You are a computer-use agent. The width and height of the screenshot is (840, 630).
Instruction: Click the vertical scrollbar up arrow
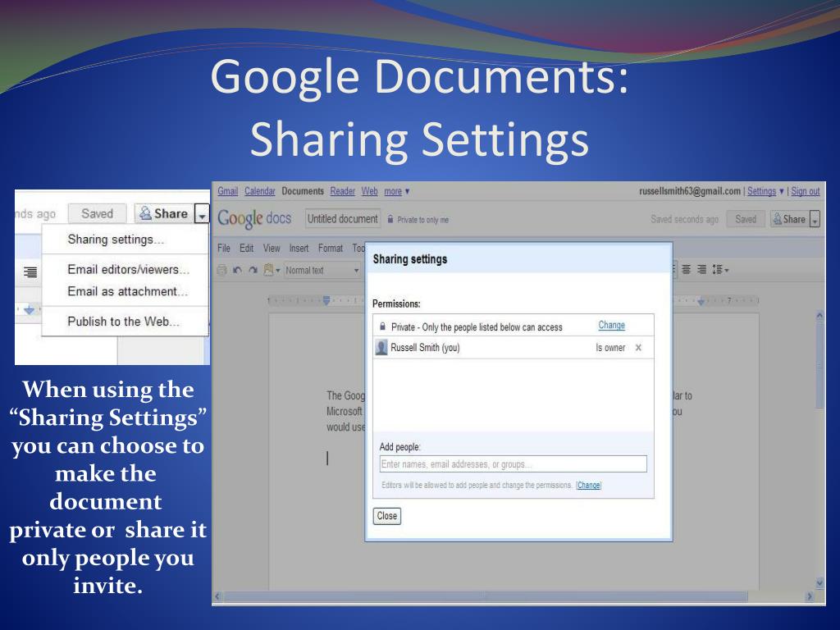coord(819,316)
